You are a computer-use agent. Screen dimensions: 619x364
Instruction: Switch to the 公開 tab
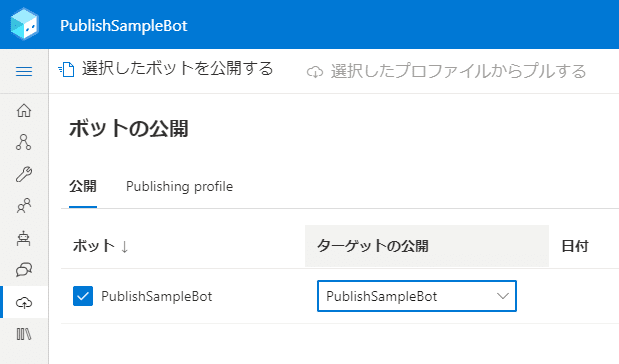pyautogui.click(x=83, y=186)
